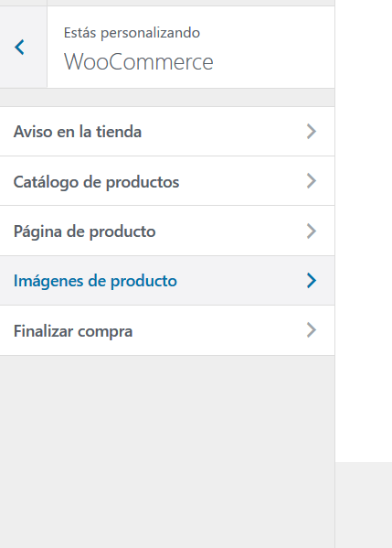Open the Catálogo de productos section

(x=167, y=181)
